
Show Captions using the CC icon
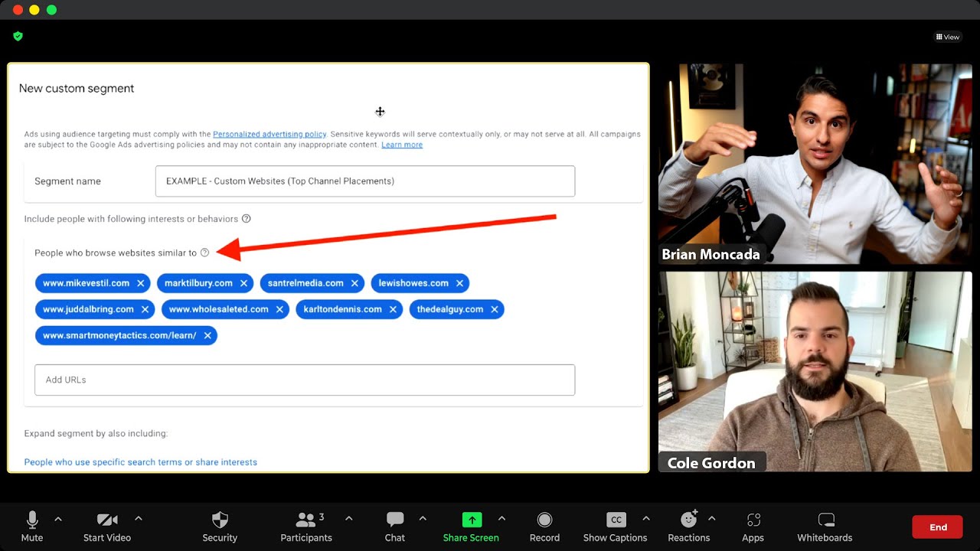[616, 520]
